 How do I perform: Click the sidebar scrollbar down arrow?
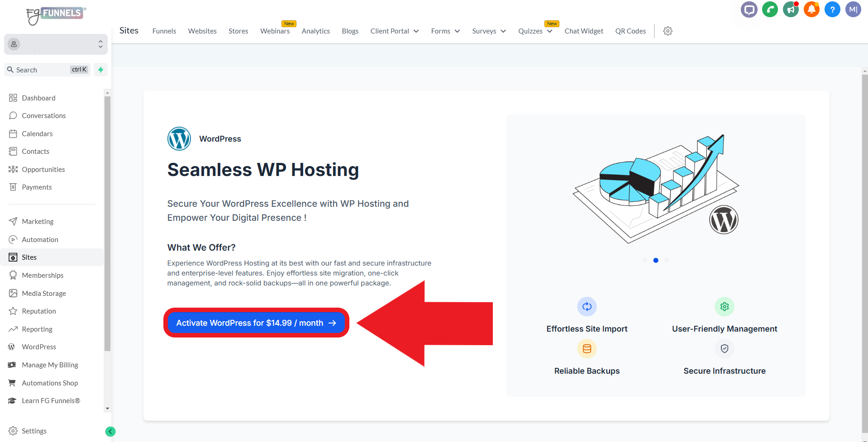click(107, 409)
